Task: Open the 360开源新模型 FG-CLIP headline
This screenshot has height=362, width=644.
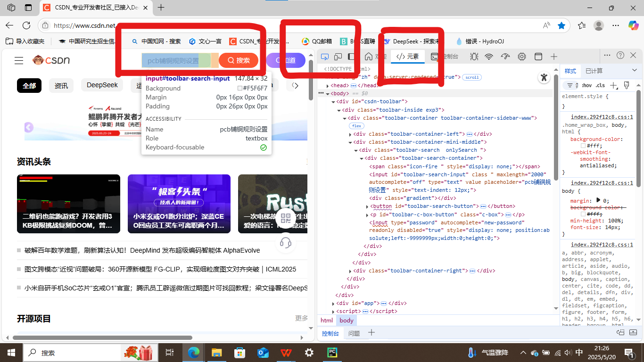Action: [x=160, y=269]
